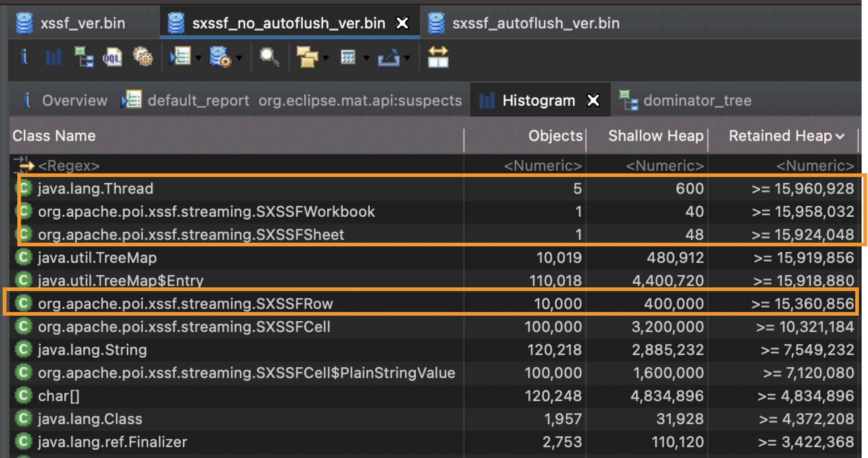
Task: Click the Export toolbar icon
Action: pos(388,57)
